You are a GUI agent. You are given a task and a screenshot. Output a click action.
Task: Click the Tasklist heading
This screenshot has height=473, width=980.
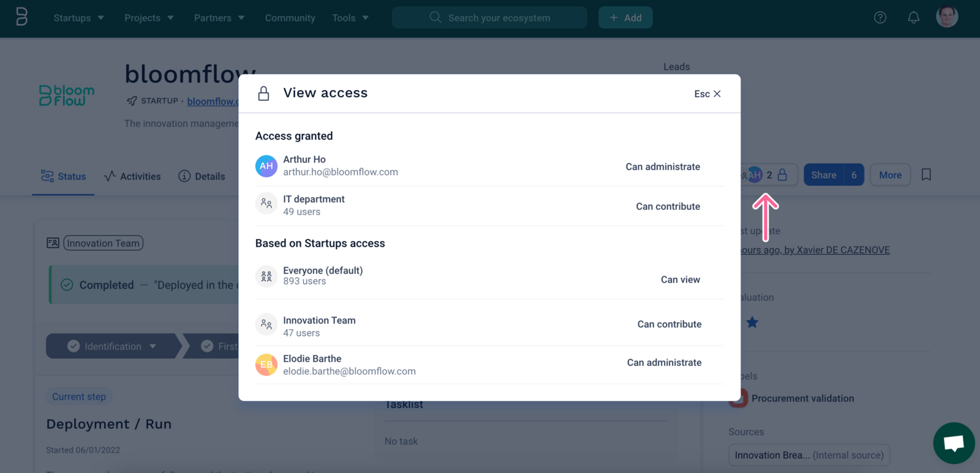point(404,404)
